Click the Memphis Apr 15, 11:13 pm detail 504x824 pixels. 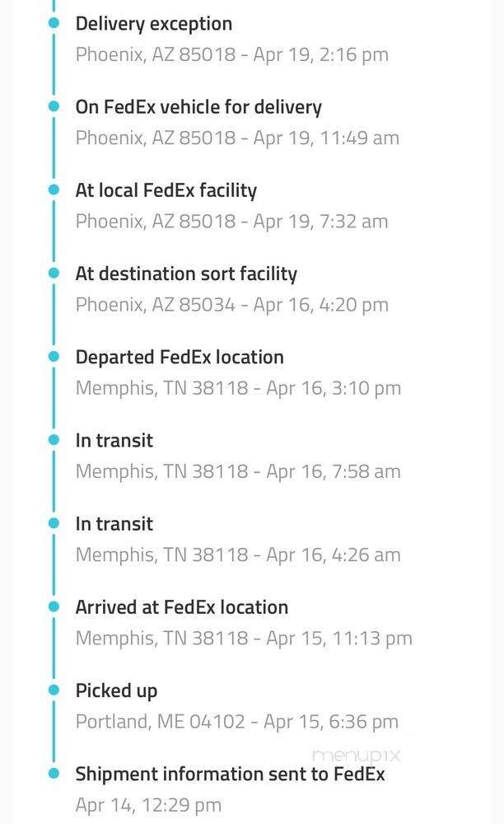(244, 638)
